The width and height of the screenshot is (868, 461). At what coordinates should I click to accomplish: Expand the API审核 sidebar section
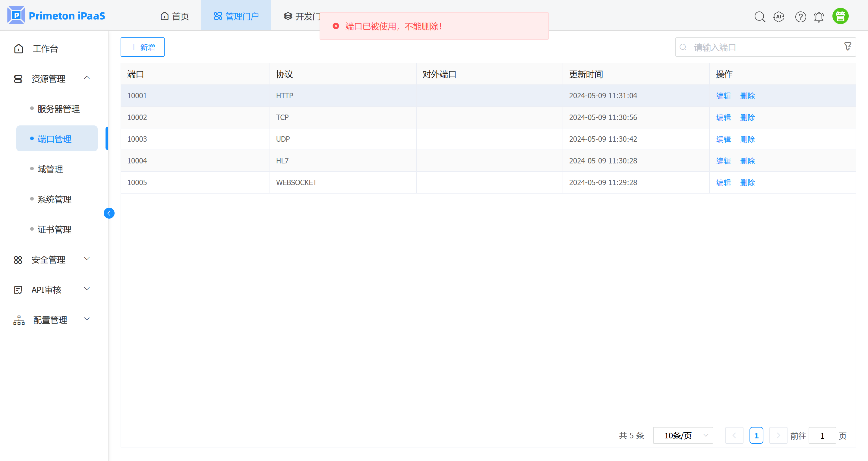(x=46, y=289)
